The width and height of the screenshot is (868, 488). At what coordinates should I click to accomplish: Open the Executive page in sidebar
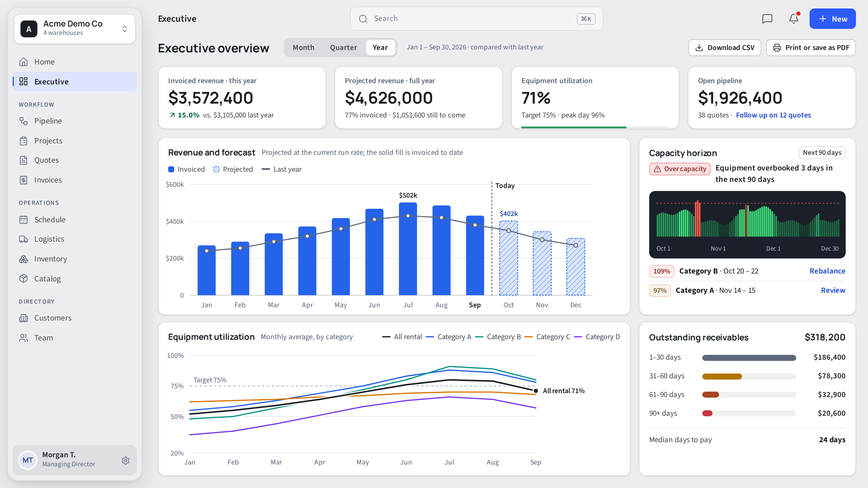point(75,82)
